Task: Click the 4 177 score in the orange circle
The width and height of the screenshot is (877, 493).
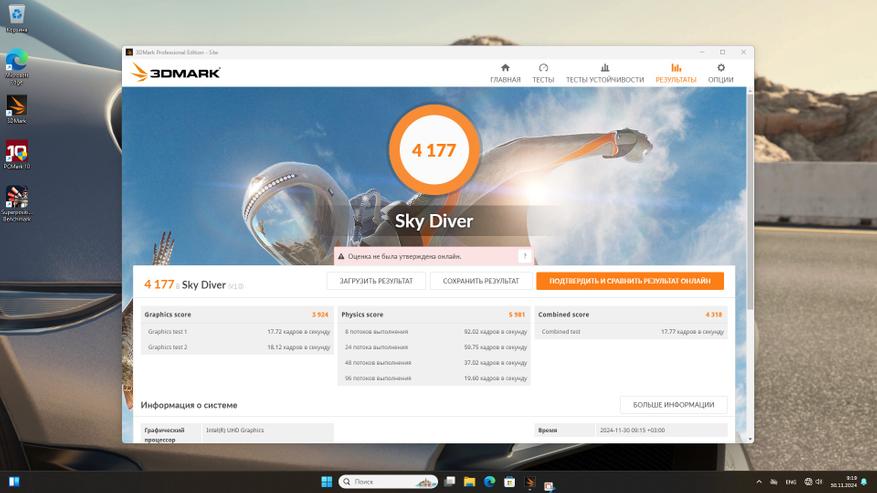Action: [x=434, y=151]
